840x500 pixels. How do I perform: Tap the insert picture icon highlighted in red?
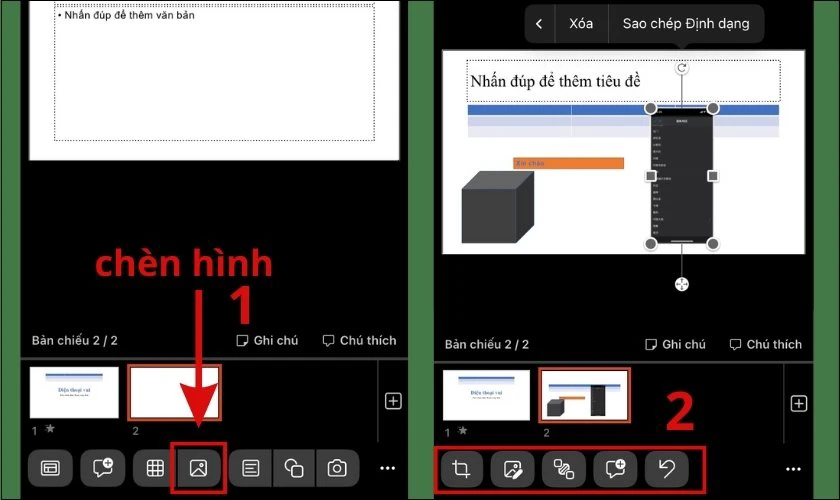click(x=198, y=468)
